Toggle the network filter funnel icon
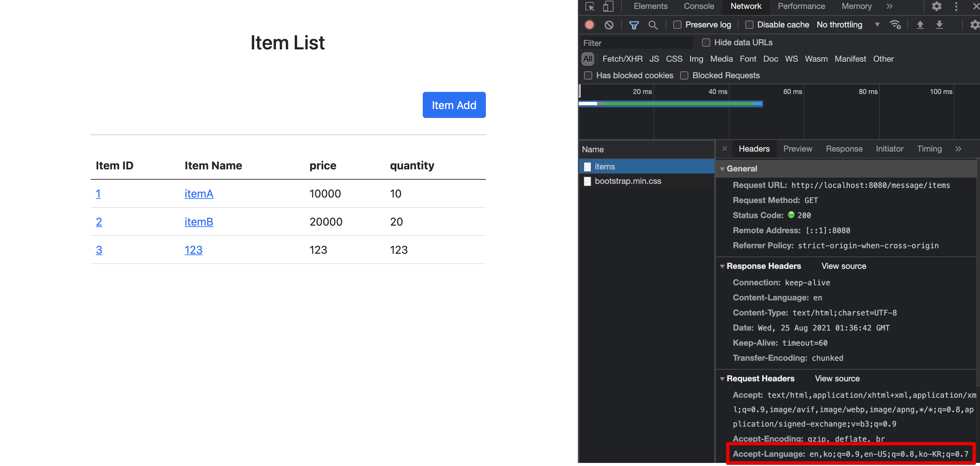 point(634,25)
